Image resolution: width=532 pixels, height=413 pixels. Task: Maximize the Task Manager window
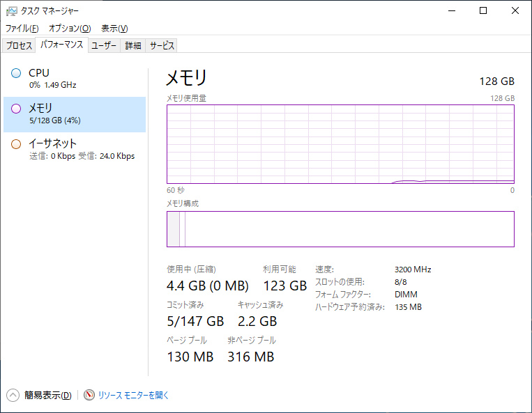tap(483, 10)
